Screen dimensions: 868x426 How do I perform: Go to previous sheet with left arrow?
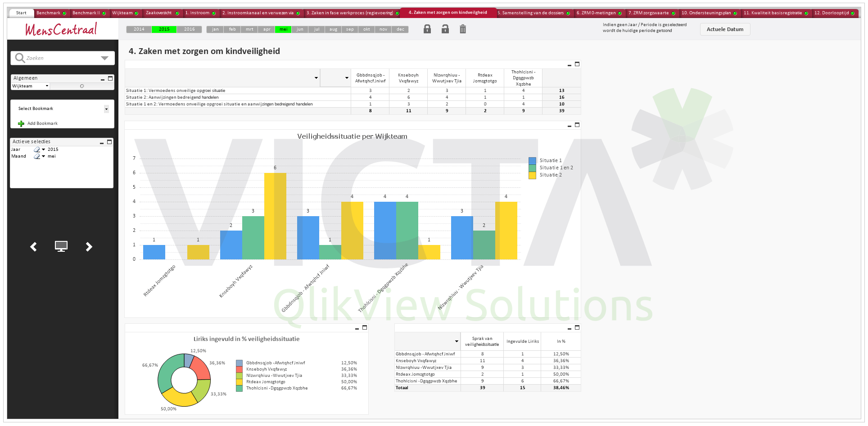tap(33, 246)
